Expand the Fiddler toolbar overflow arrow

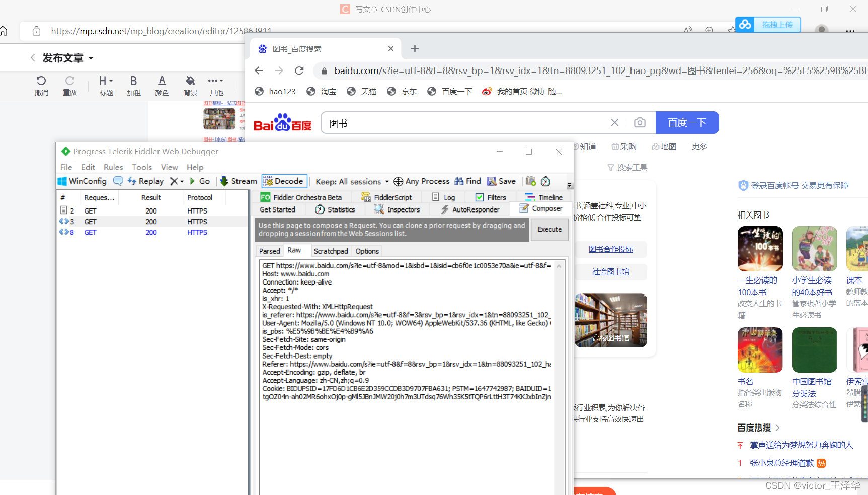click(570, 185)
